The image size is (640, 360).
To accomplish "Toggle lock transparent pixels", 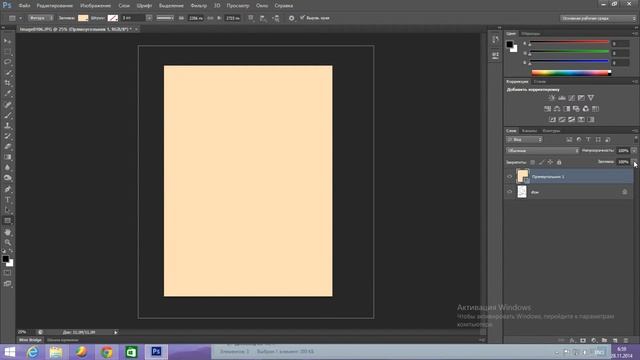I will (532, 162).
